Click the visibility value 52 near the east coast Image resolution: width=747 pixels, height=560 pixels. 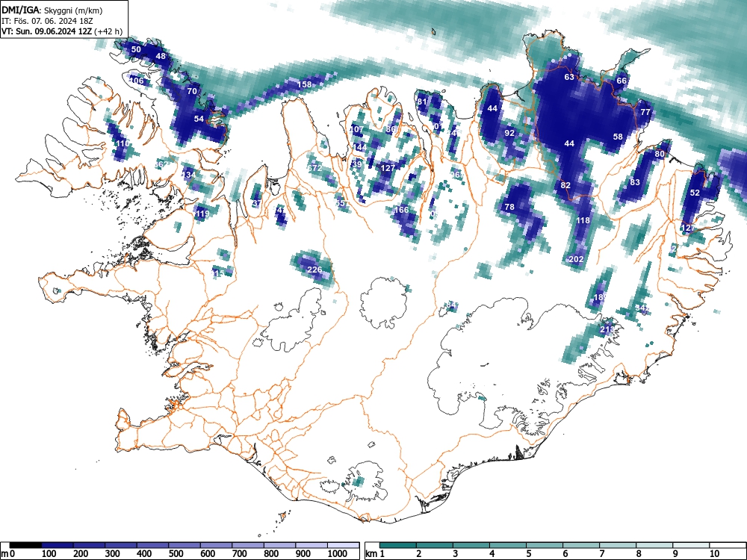click(x=695, y=193)
